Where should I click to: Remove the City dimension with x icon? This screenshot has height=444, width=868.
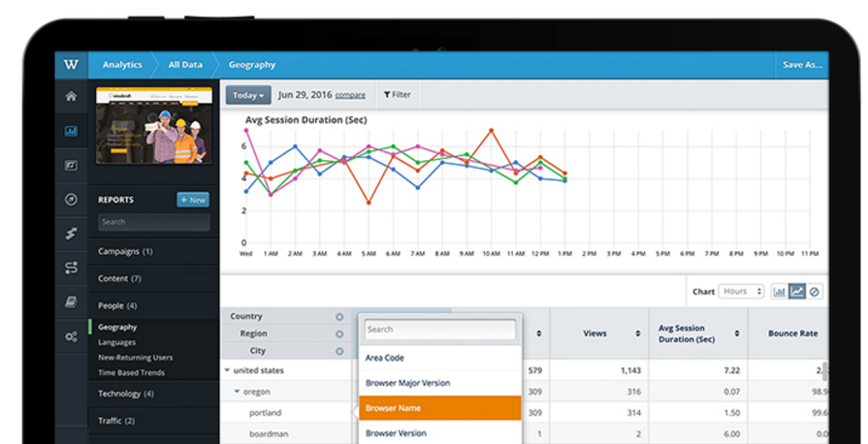(339, 351)
